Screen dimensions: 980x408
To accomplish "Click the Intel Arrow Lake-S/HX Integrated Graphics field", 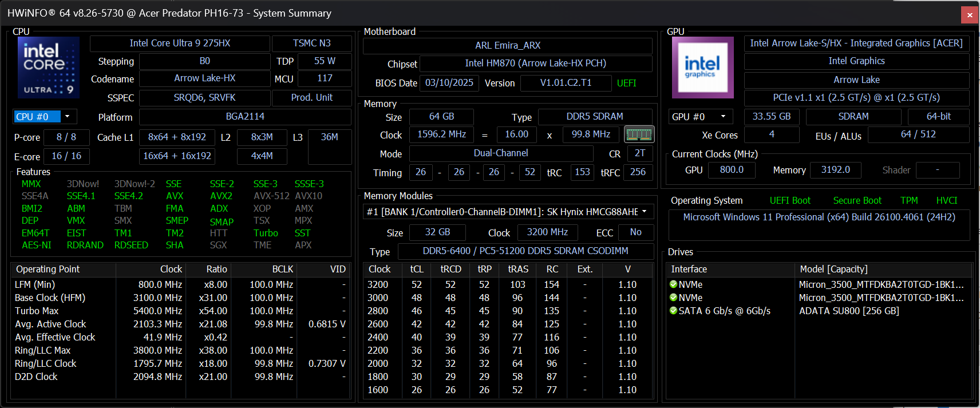I will tap(856, 43).
